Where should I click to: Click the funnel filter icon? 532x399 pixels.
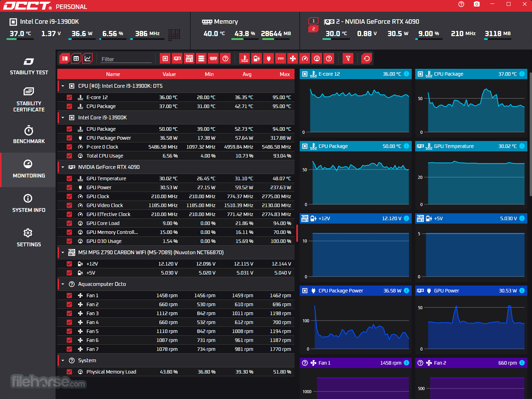(x=348, y=58)
